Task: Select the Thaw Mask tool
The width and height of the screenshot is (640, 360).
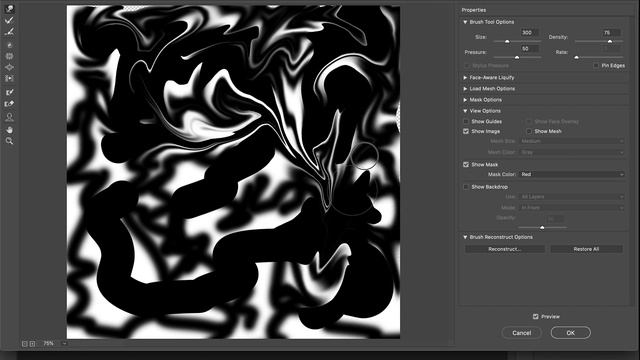Action: pyautogui.click(x=9, y=104)
